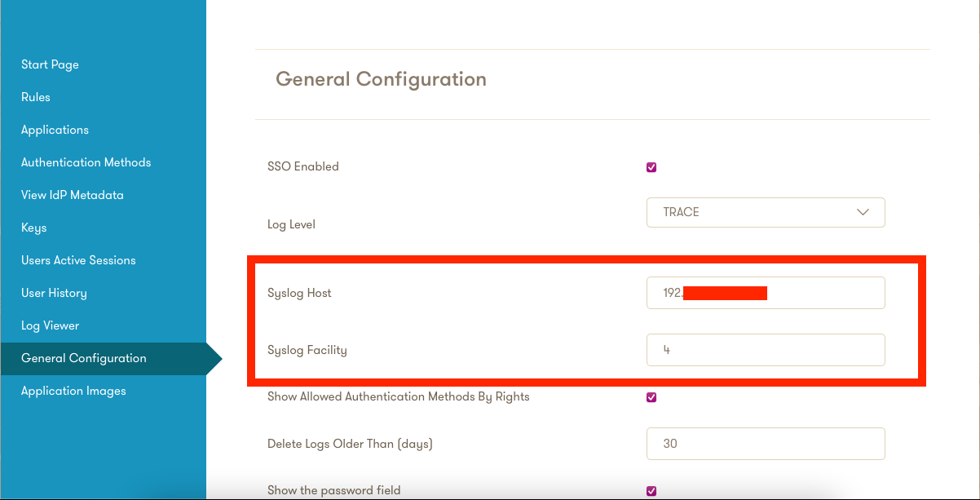Uncheck Show the password field checkbox
Viewport: 980px width, 500px height.
(x=651, y=490)
